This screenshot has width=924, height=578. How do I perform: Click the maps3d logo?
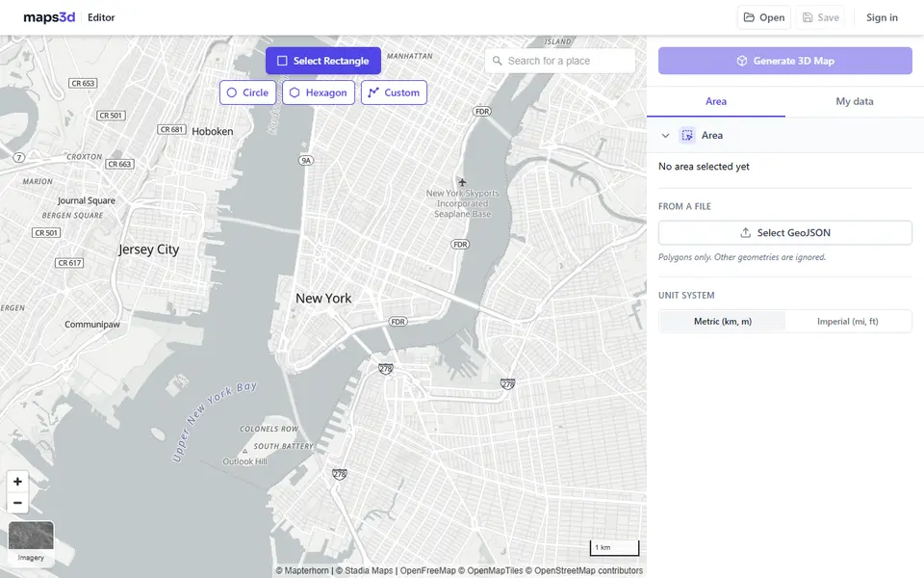point(49,17)
